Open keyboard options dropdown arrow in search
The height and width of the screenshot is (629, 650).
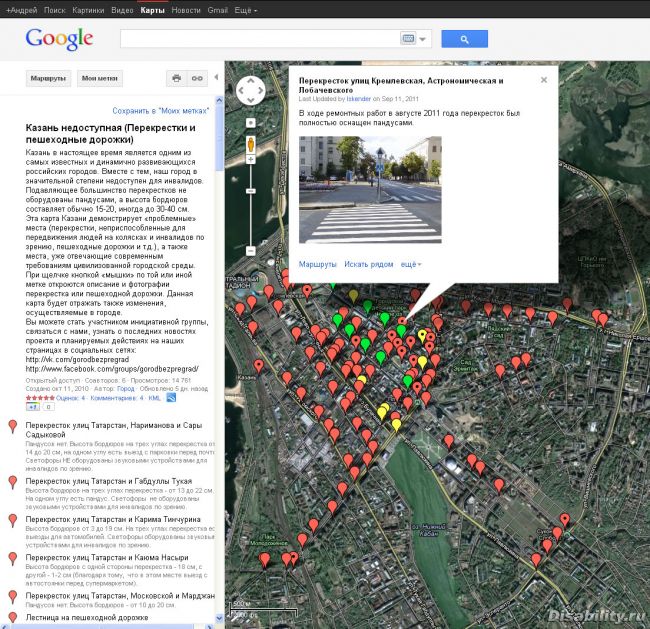click(x=424, y=40)
